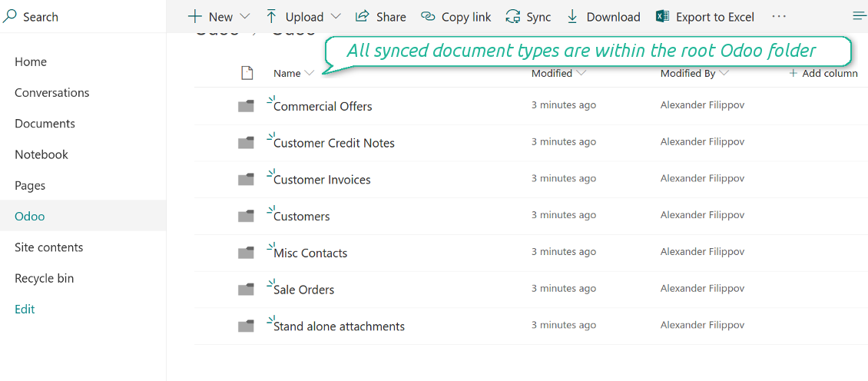Click the Commercial Offers folder icon
This screenshot has width=868, height=381.
[x=246, y=106]
